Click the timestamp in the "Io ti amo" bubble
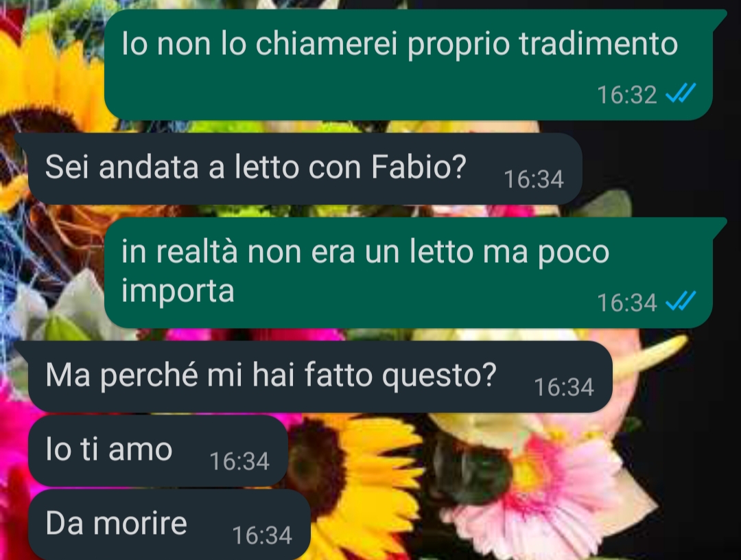The image size is (741, 560). [x=239, y=461]
